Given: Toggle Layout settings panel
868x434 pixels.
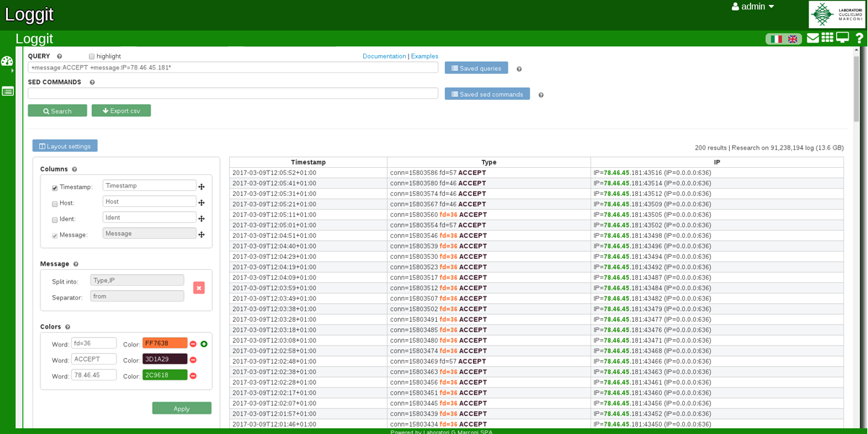Looking at the screenshot, I should click(65, 146).
